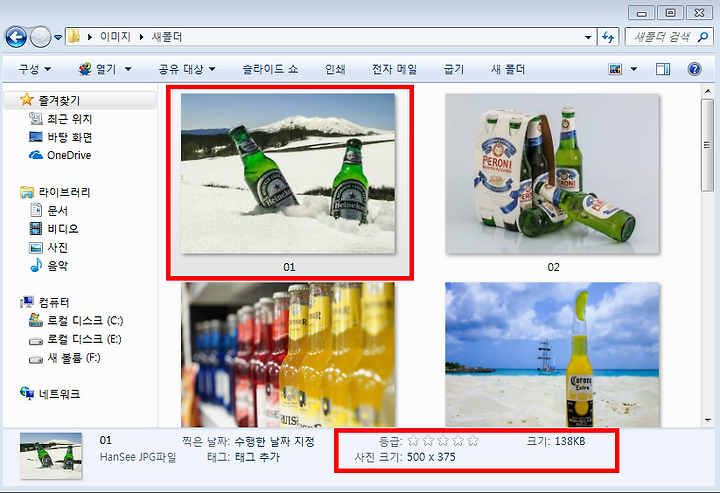This screenshot has height=493, width=720.
Task: Edit the 수행한 날짜 지정 date field
Action: tap(275, 442)
